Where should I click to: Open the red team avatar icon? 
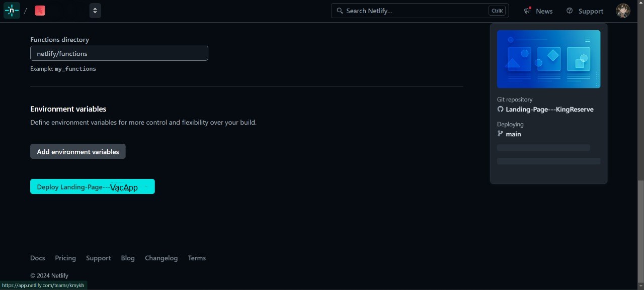(40, 11)
